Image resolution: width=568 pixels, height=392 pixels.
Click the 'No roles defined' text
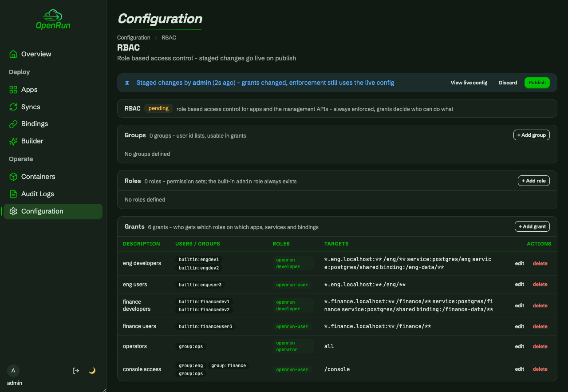pos(145,200)
